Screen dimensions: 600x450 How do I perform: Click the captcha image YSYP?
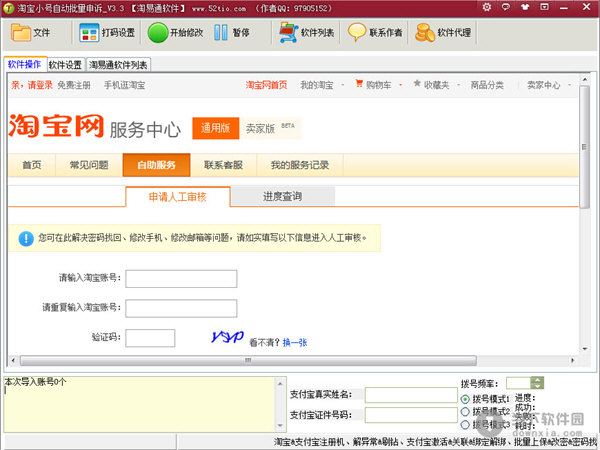pos(228,337)
